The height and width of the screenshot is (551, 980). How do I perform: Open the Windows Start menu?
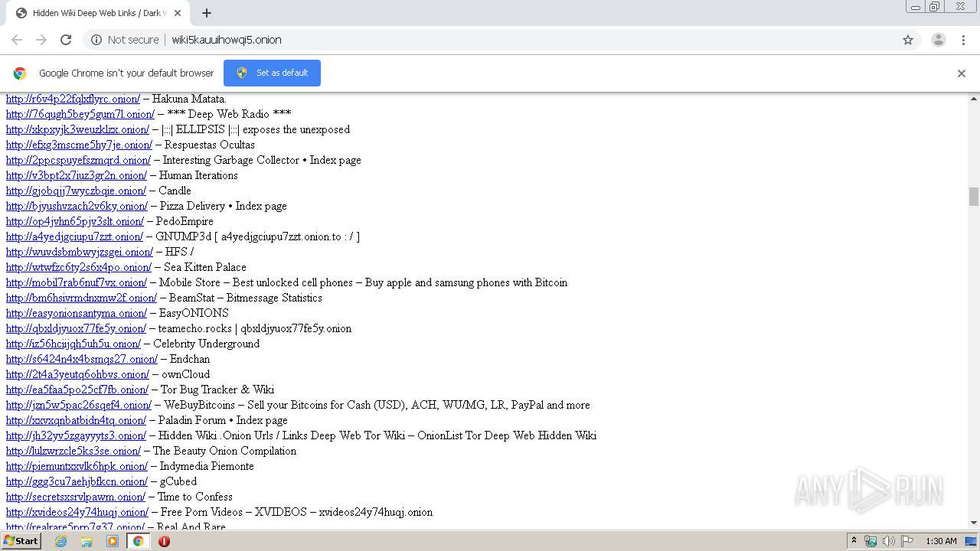coord(21,541)
